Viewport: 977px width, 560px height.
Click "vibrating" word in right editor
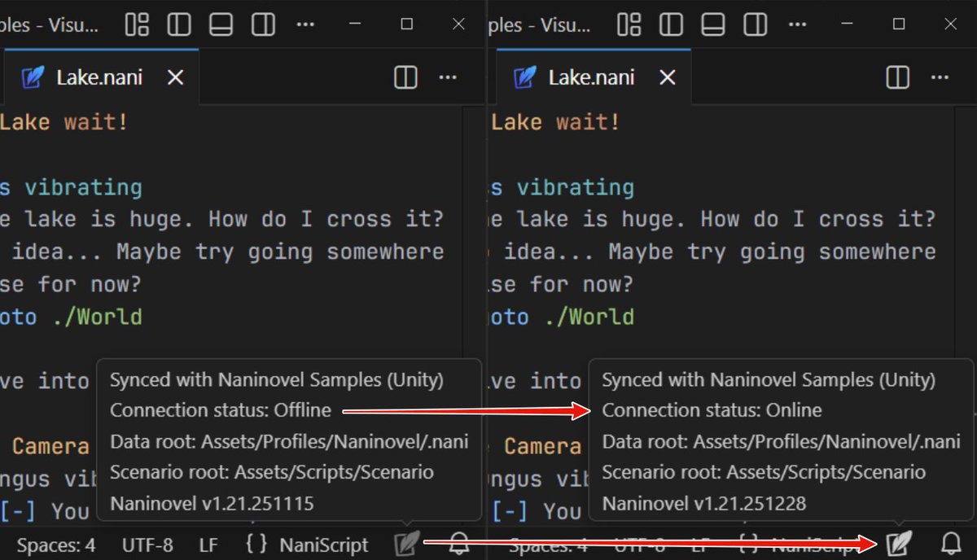pyautogui.click(x=574, y=188)
